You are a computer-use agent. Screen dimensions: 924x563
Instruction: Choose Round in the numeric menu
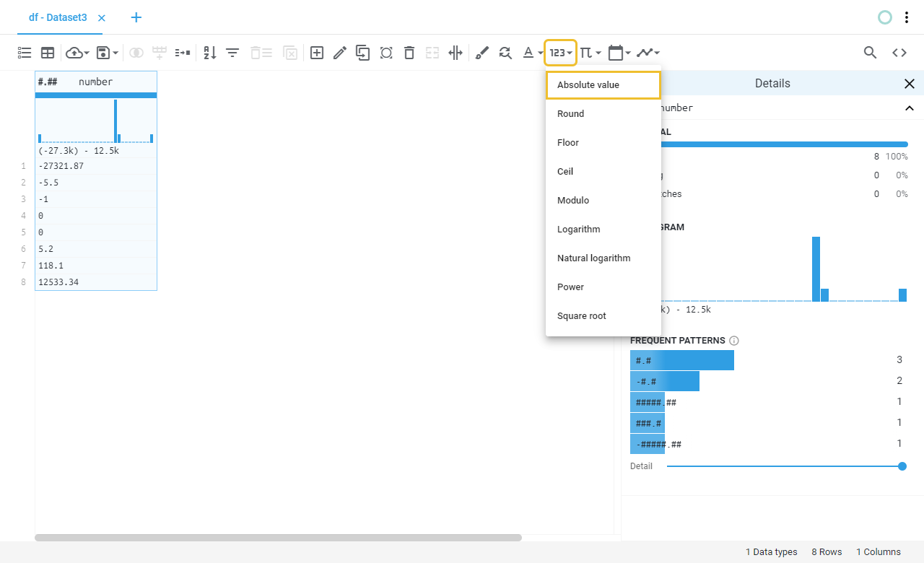pyautogui.click(x=603, y=114)
